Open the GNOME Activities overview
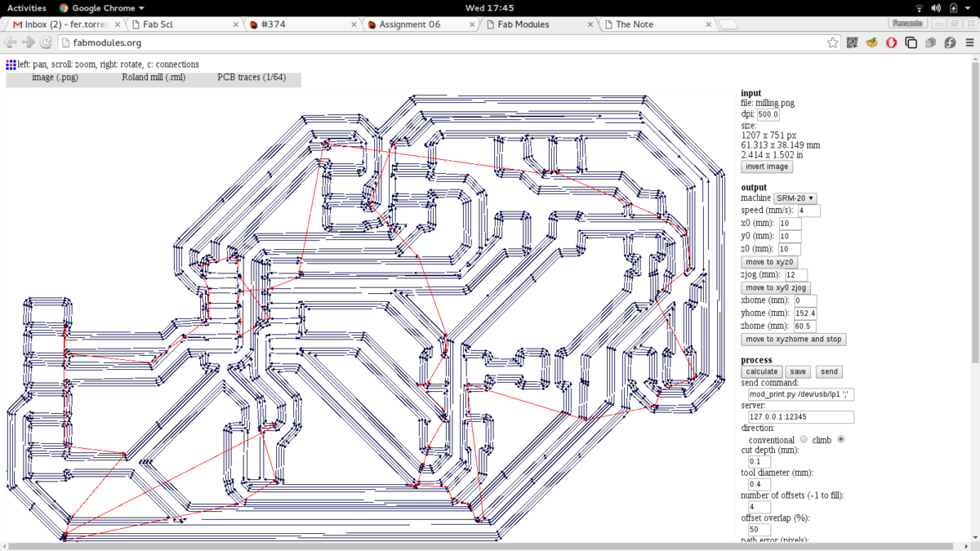 tap(27, 7)
